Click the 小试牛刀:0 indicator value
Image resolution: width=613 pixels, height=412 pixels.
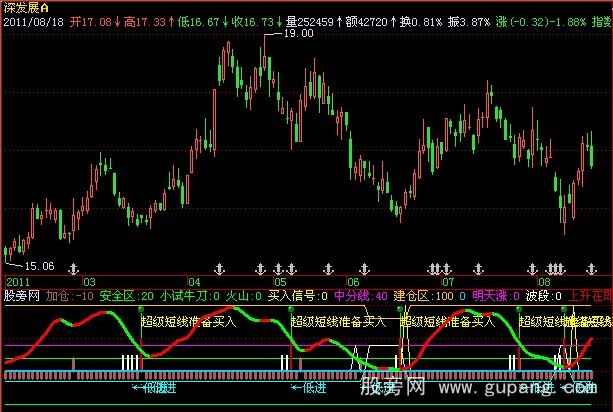tap(190, 296)
